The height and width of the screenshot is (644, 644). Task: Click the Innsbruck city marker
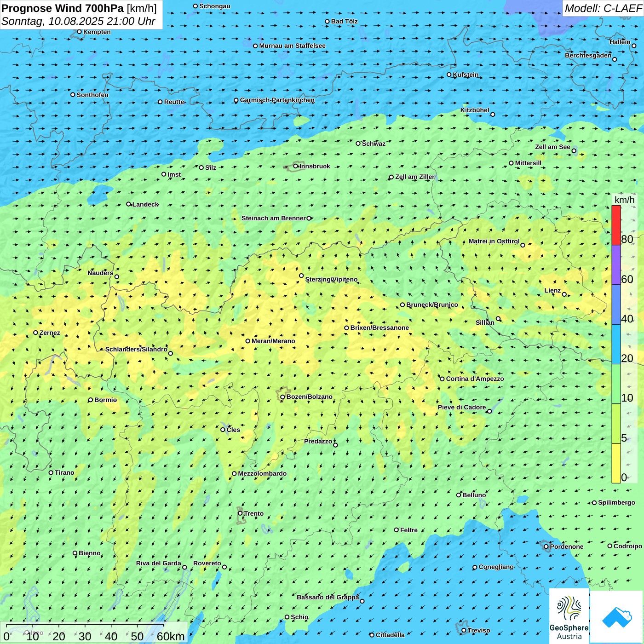point(296,166)
